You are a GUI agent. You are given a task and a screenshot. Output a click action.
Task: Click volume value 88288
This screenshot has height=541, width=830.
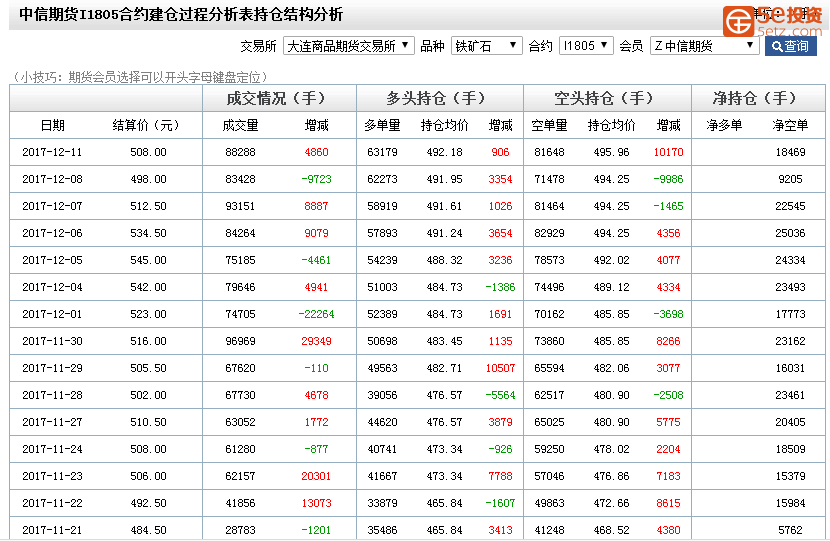[x=240, y=152]
